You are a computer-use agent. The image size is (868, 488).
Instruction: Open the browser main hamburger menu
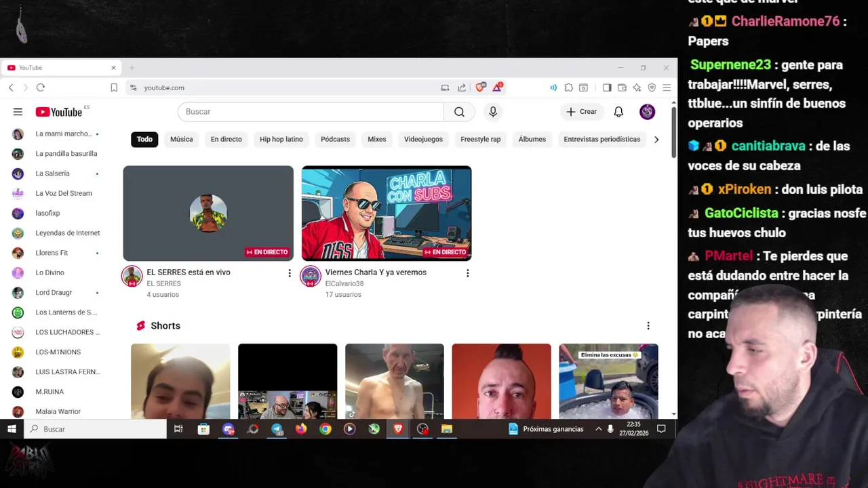pos(667,87)
